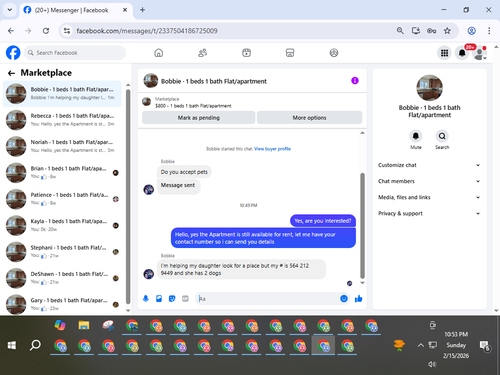Open the Facebook logo home

pyautogui.click(x=13, y=53)
